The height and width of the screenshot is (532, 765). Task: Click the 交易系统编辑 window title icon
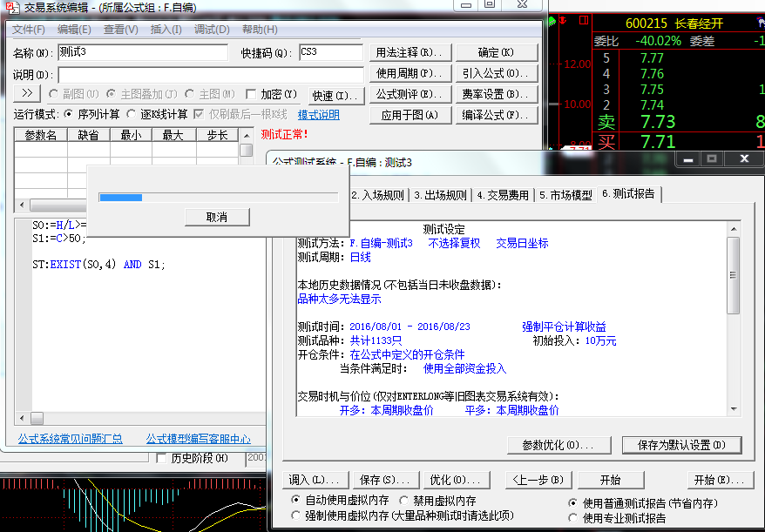pos(12,7)
